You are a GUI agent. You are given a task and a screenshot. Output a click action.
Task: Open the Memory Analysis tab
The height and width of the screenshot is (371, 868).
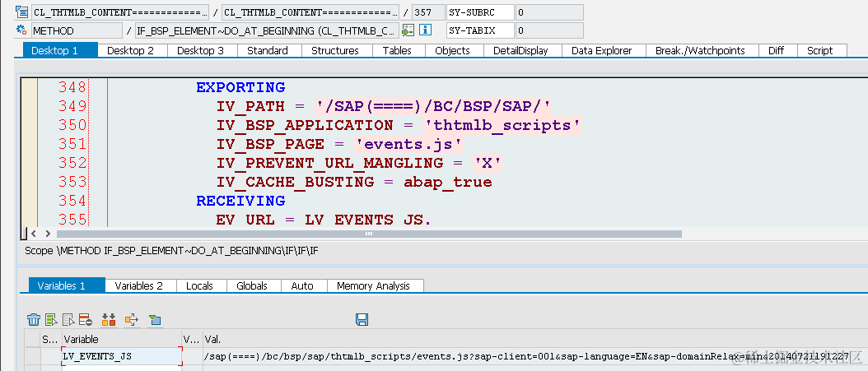(x=374, y=285)
